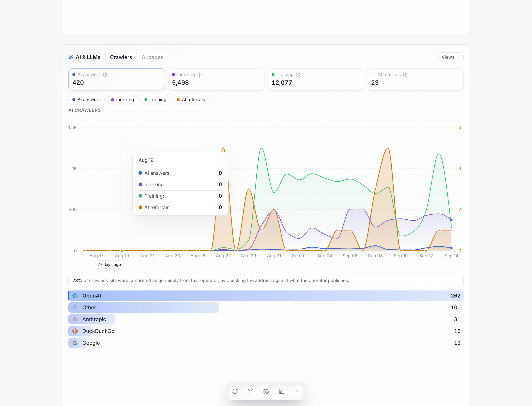
Task: Select the AI answers 420 metric card
Action: (117, 79)
